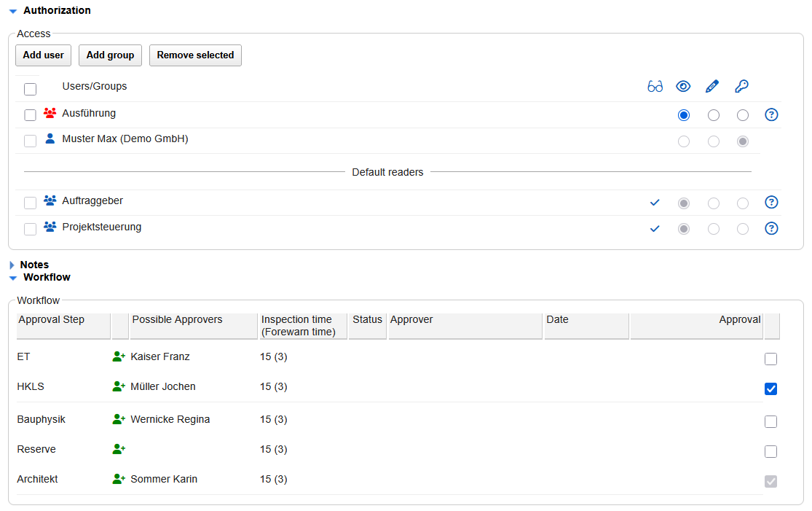This screenshot has height=511, width=812.
Task: Click the red Ausführung group icon
Action: coord(50,113)
